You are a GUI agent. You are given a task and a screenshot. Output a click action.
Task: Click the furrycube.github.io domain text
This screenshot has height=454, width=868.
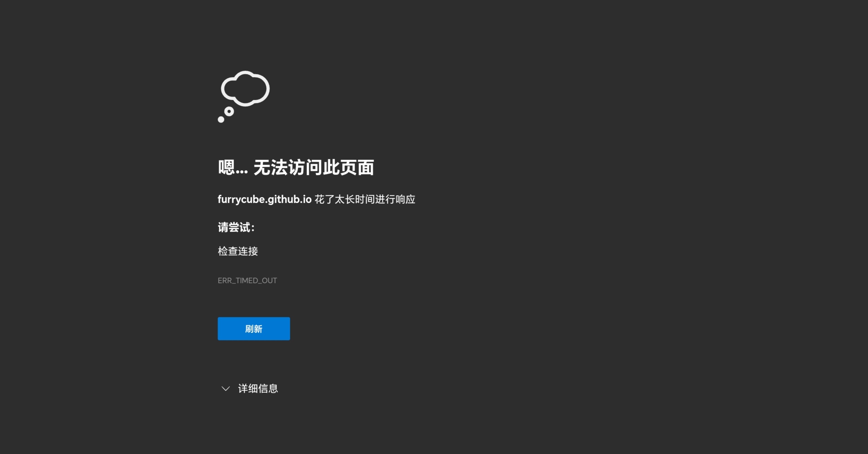264,199
